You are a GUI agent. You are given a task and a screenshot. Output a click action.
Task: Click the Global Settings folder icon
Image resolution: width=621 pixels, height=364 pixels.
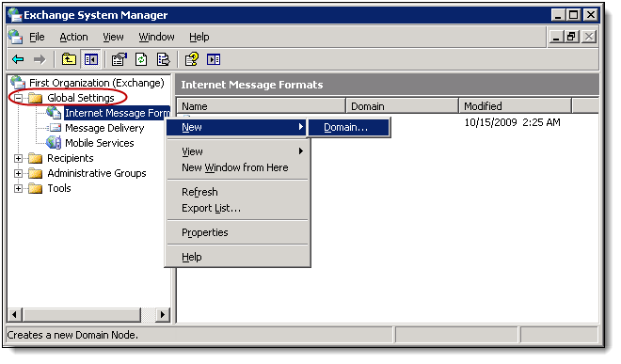pyautogui.click(x=36, y=98)
